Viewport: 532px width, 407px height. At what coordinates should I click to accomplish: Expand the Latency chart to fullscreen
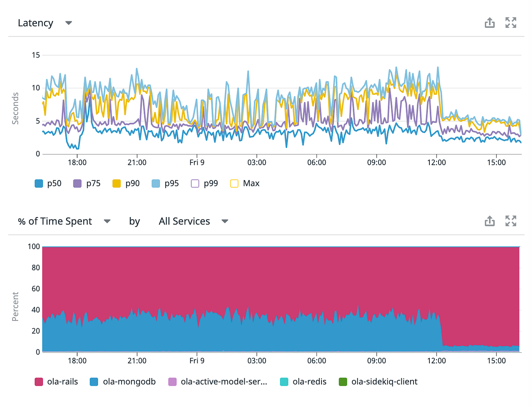click(511, 22)
